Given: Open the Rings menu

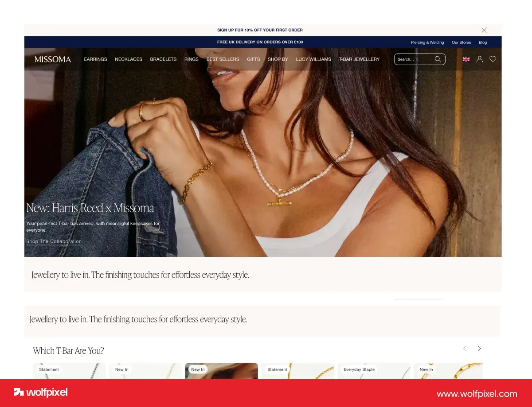Looking at the screenshot, I should click(192, 59).
